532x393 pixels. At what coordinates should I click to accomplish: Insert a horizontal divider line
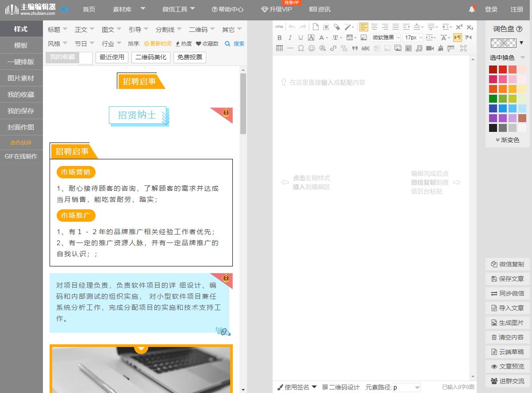(291, 49)
